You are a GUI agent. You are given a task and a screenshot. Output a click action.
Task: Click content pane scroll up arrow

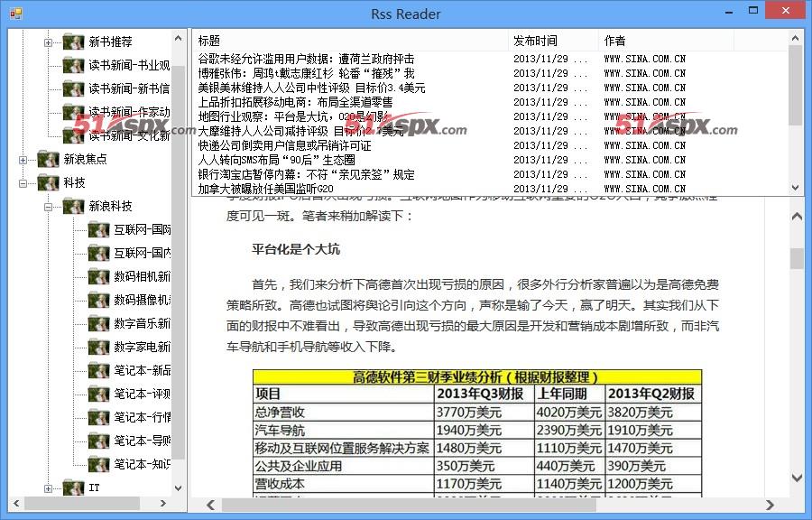tap(797, 217)
